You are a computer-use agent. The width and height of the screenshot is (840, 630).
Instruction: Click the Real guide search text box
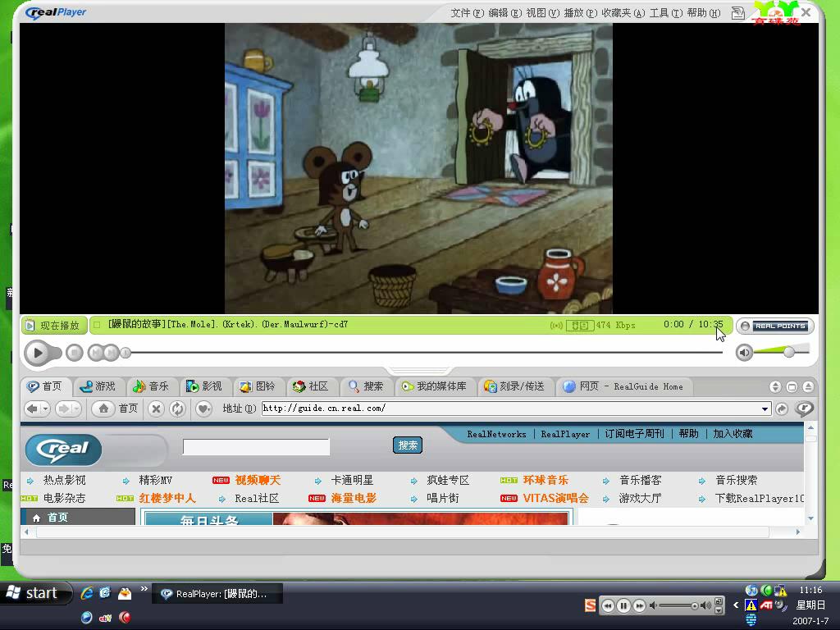coord(256,447)
